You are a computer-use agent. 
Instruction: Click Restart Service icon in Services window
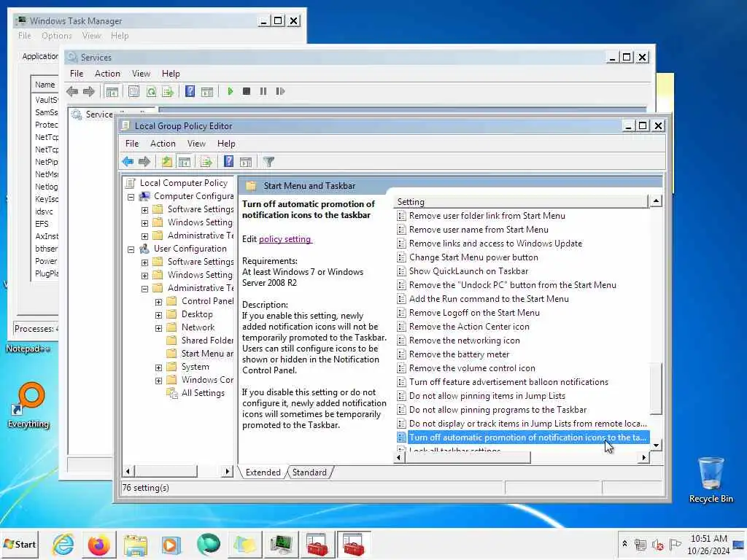(280, 91)
